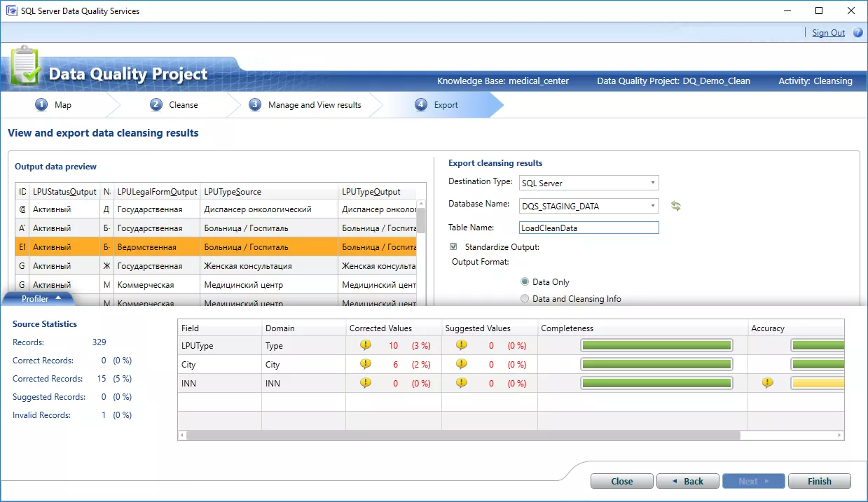
Task: Click the Corrected Records statistic label
Action: tap(48, 379)
